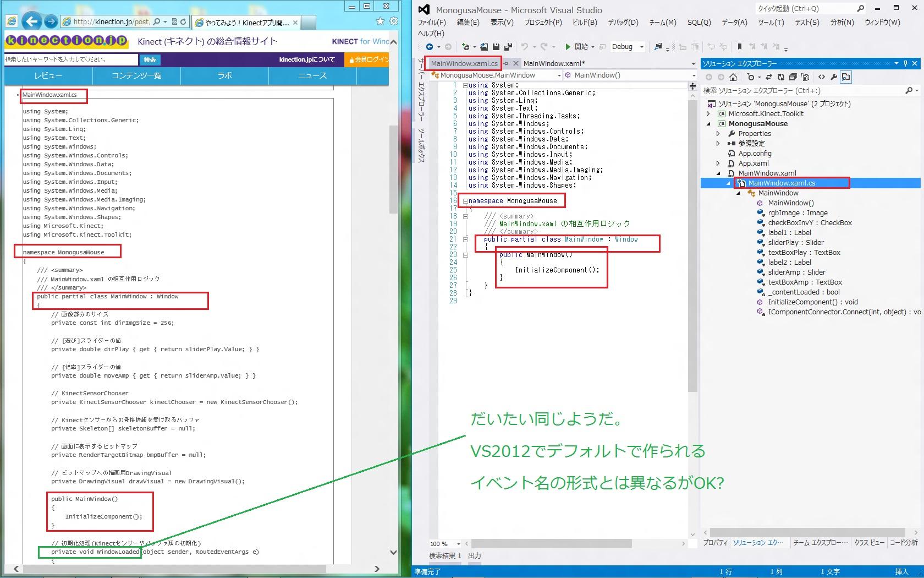Viewport: 924px width, 578px height.
Task: Click Pending Changes Filter icon in Solution Explorer
Action: (x=751, y=77)
